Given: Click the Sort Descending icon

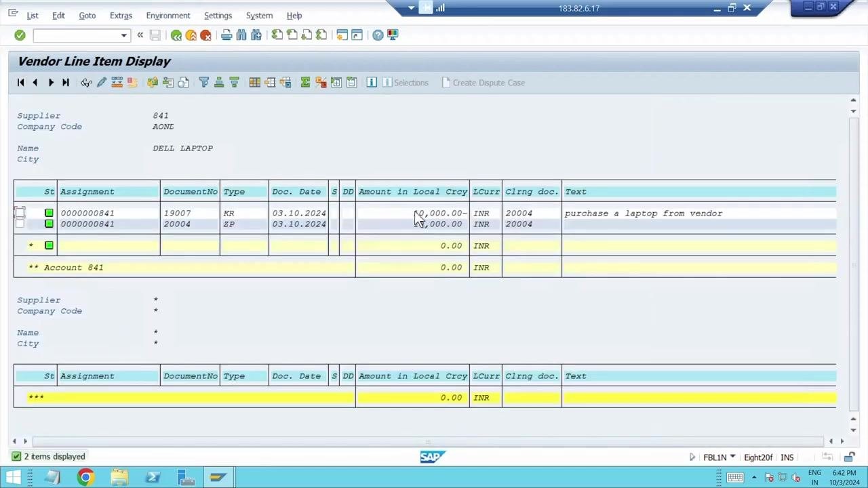Looking at the screenshot, I should (234, 83).
